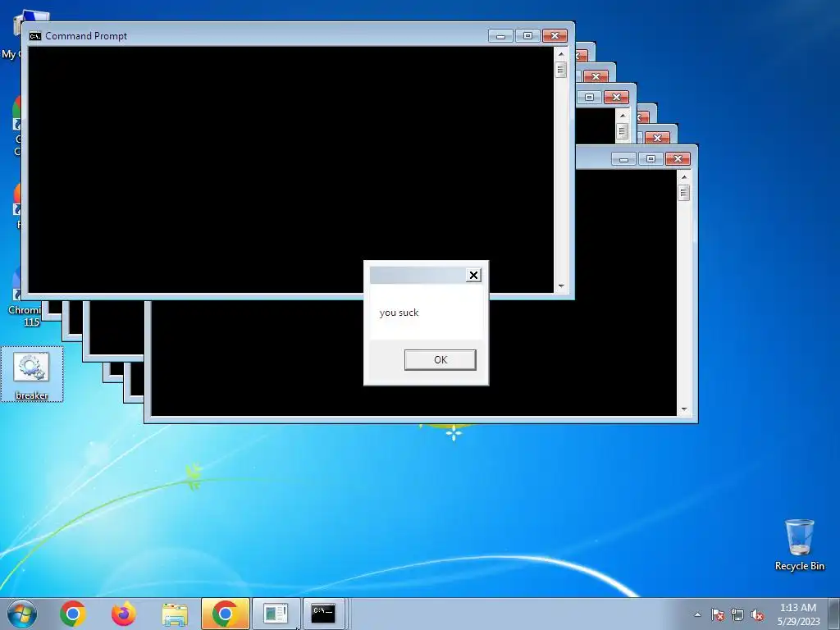Click the scrollbar thumb in rear console window
The height and width of the screenshot is (630, 840).
coord(683,192)
